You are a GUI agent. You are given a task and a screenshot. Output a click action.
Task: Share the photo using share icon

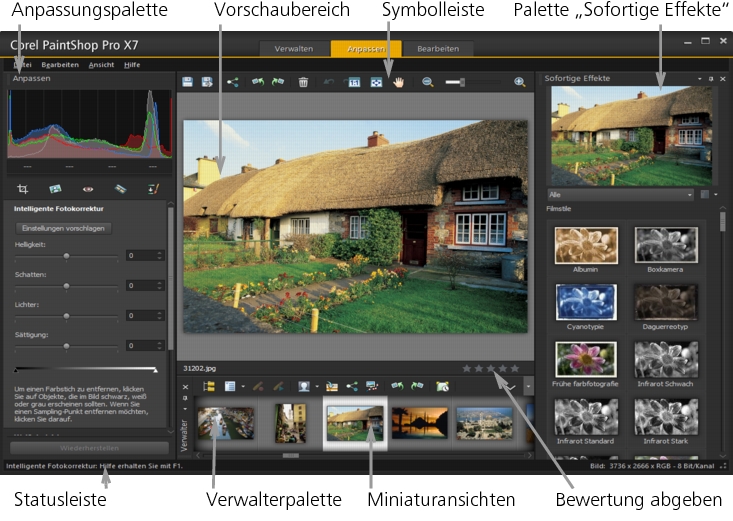click(232, 82)
